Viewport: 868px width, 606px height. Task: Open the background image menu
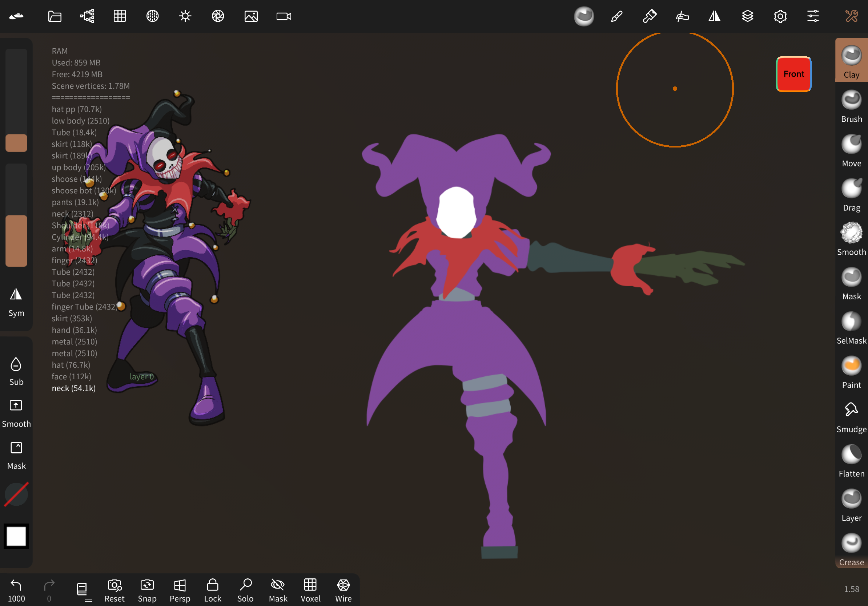[251, 16]
